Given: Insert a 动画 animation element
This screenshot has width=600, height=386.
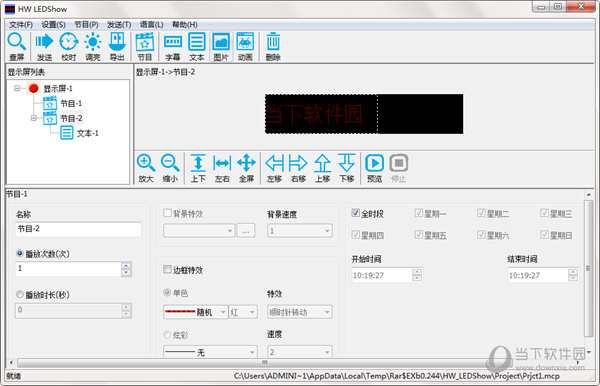Looking at the screenshot, I should click(245, 47).
